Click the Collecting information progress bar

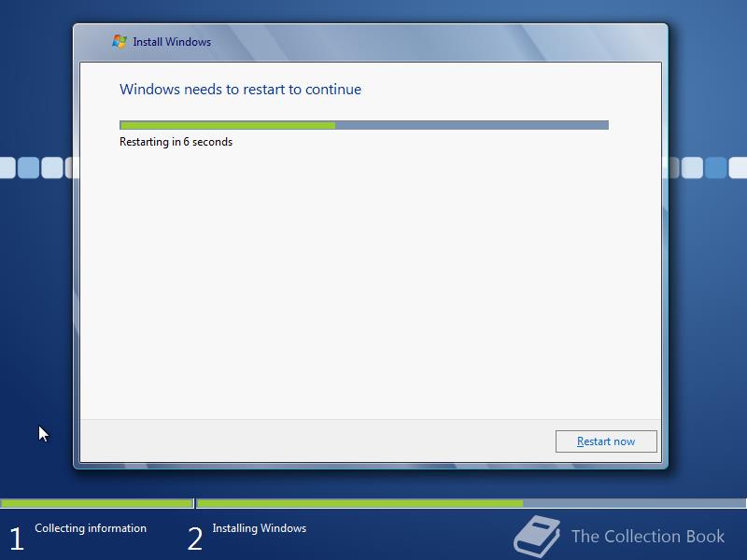[97, 503]
